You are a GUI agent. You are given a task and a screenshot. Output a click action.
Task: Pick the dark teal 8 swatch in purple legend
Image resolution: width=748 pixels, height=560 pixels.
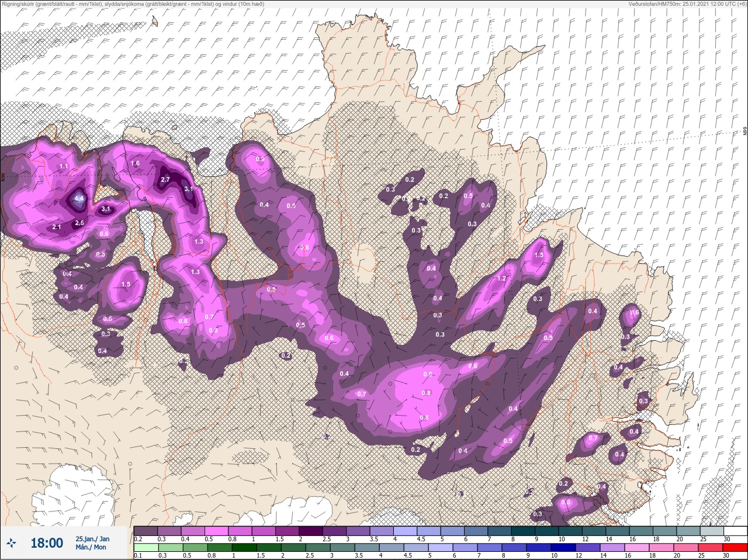524,530
